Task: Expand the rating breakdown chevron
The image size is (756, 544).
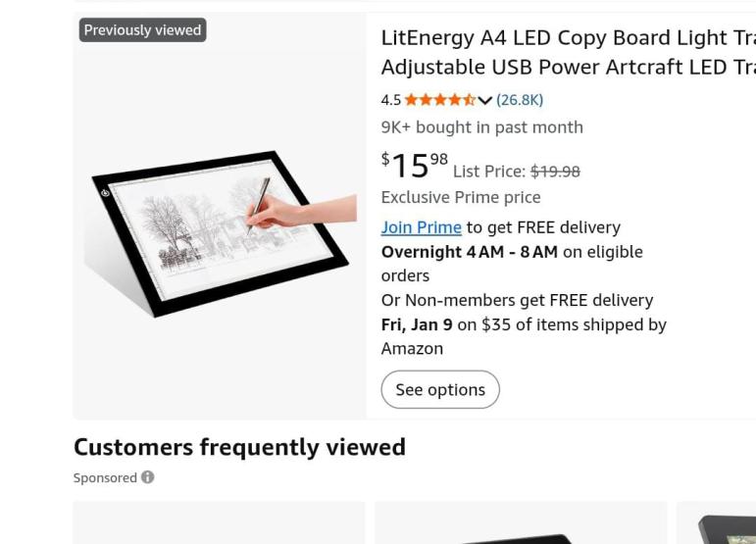Action: [485, 100]
